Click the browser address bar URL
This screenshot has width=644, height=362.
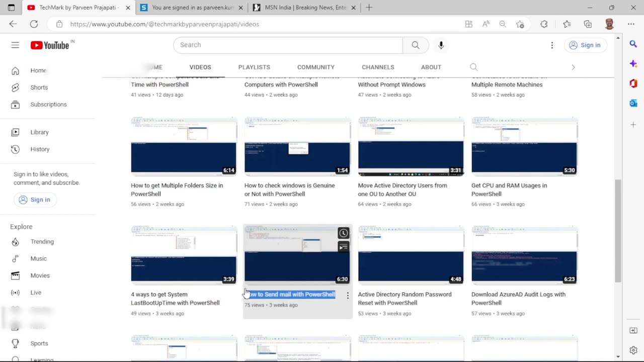pyautogui.click(x=165, y=24)
